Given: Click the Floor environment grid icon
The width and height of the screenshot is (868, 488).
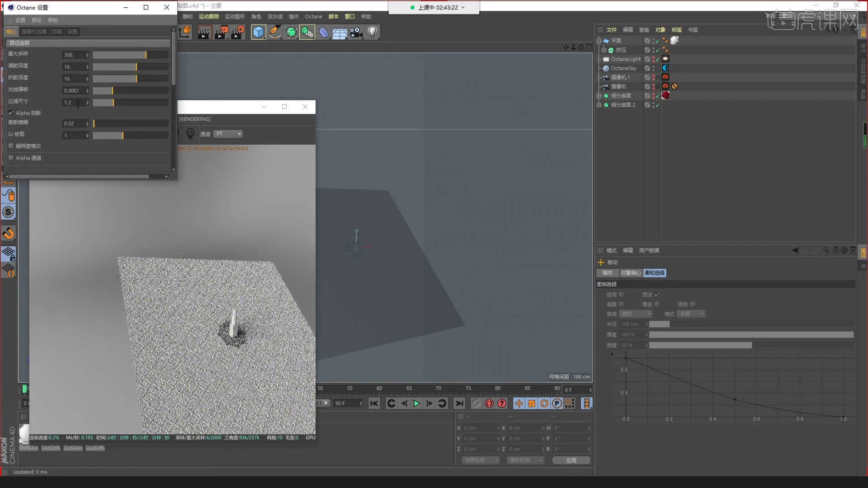Looking at the screenshot, I should coord(340,33).
